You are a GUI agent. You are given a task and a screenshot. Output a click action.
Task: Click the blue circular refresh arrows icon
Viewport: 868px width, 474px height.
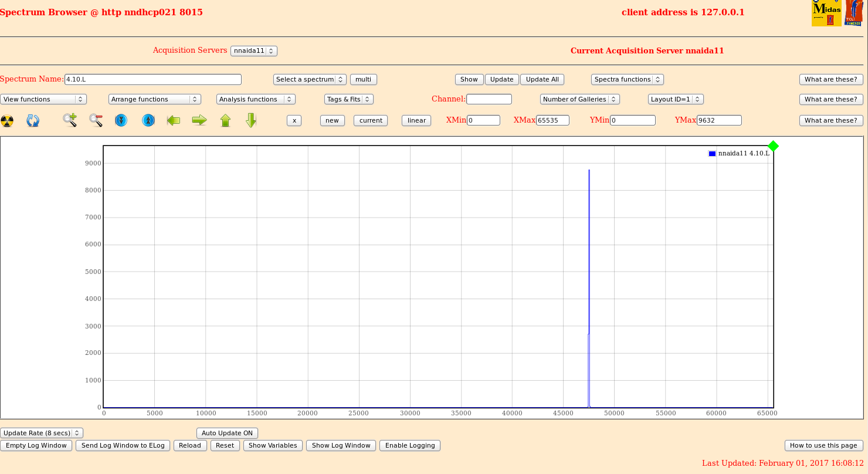[x=33, y=121]
